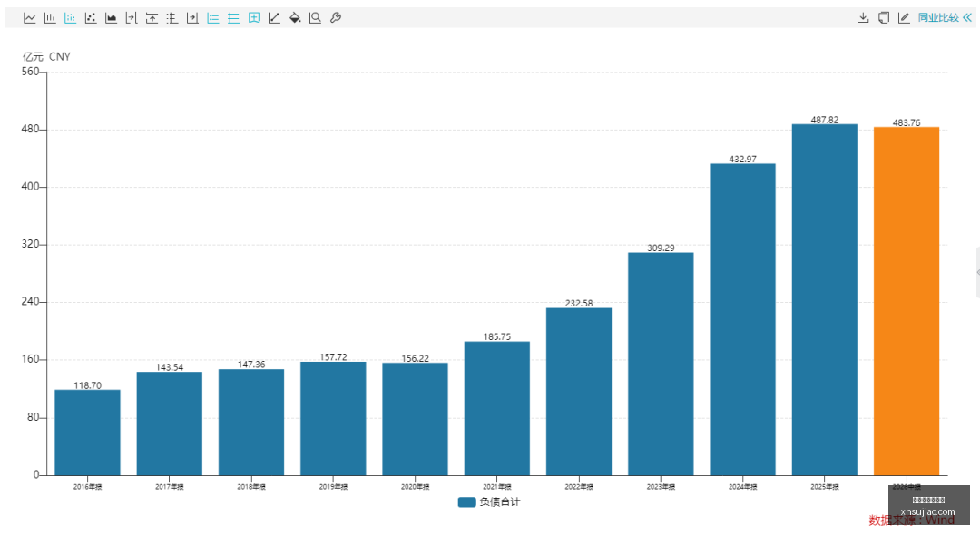Copy the chart using the copy icon
The height and width of the screenshot is (535, 980).
coord(884,18)
